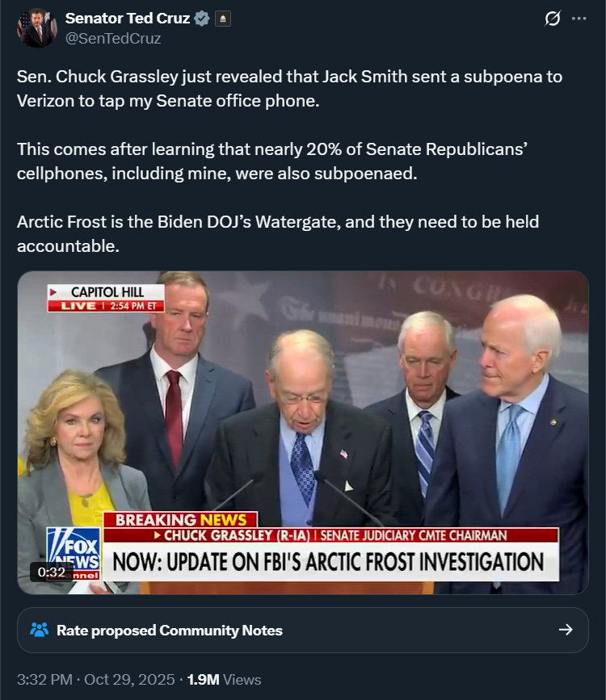Viewport: 606px width, 700px height.
Task: Click the 1.9M Views counter
Action: 224,680
